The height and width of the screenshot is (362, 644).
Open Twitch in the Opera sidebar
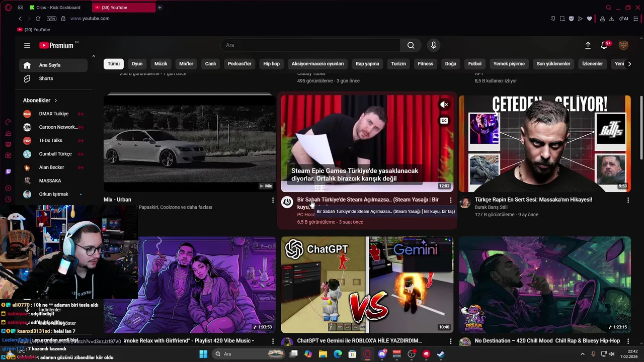[x=8, y=171]
